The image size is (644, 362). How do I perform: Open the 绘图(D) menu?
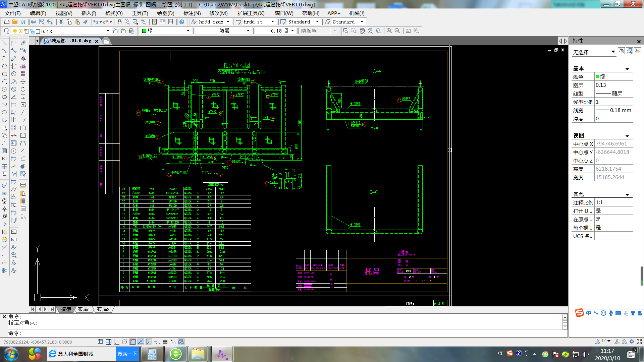166,13
